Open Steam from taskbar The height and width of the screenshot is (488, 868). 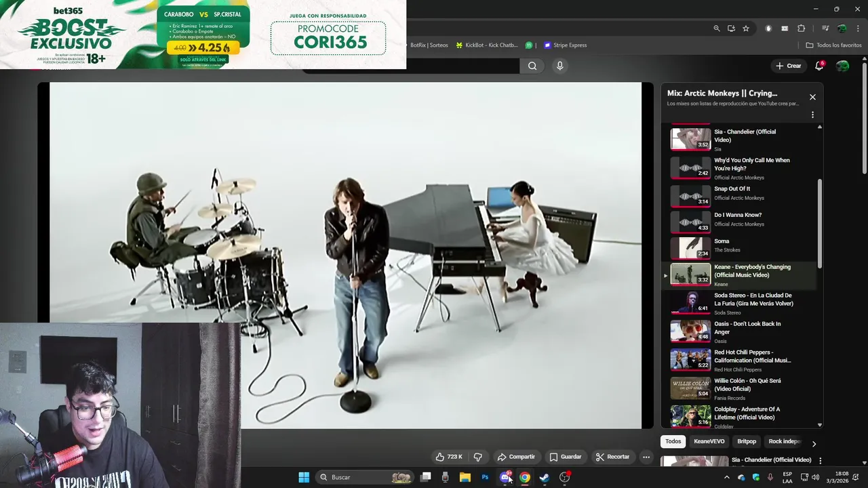(x=545, y=477)
